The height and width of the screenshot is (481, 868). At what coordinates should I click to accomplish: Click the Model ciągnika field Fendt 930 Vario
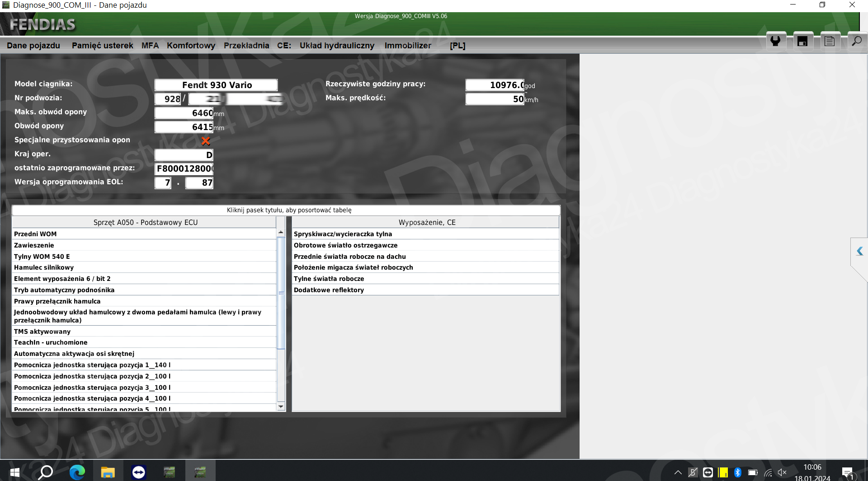pos(217,85)
